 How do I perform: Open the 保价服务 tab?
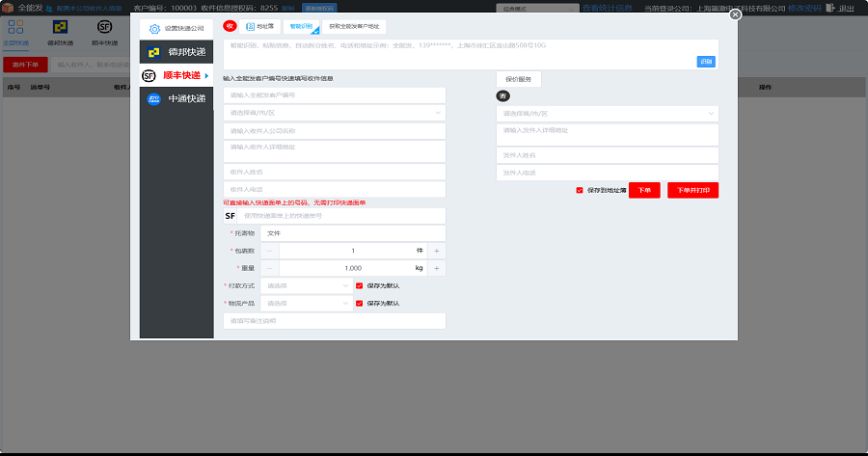pos(519,79)
